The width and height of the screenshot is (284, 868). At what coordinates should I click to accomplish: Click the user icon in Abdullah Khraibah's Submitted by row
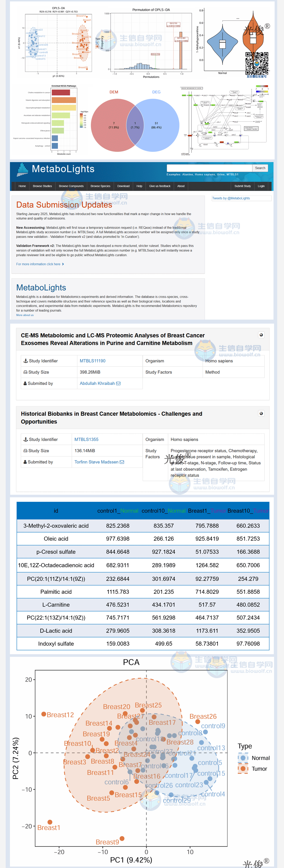click(25, 383)
